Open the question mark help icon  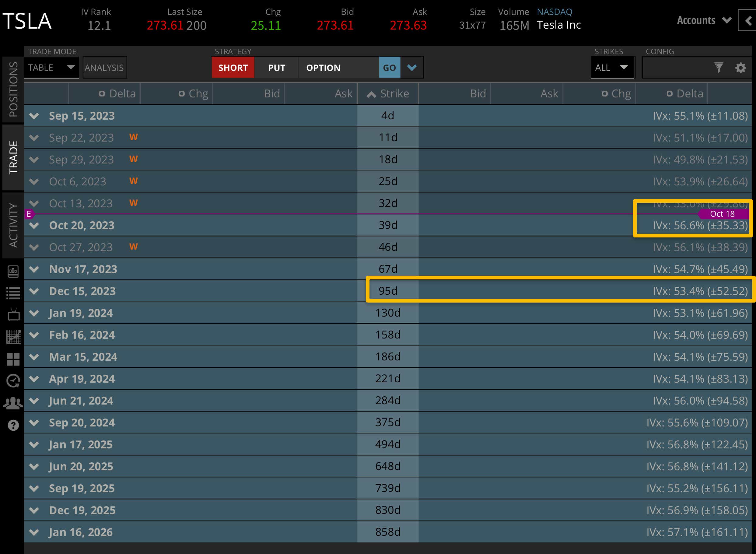click(13, 425)
